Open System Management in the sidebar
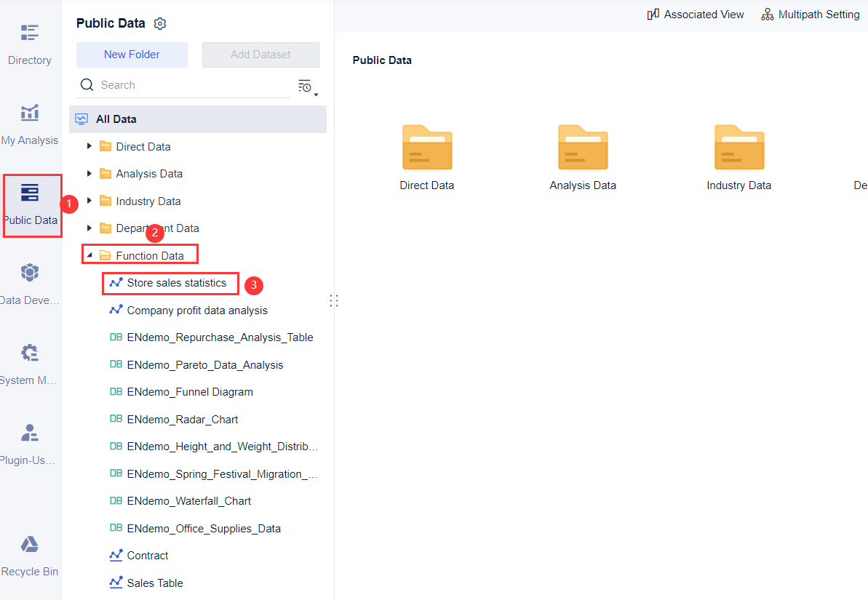The height and width of the screenshot is (600, 868). (x=29, y=364)
